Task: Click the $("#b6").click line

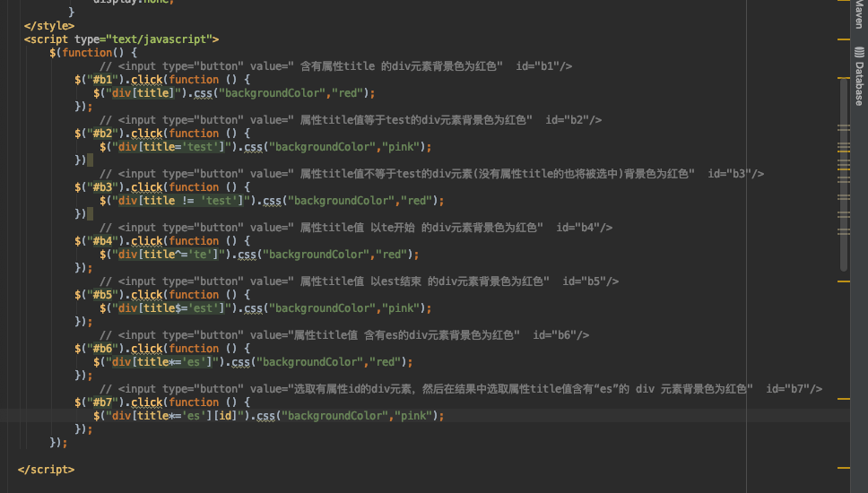Action: [x=162, y=348]
